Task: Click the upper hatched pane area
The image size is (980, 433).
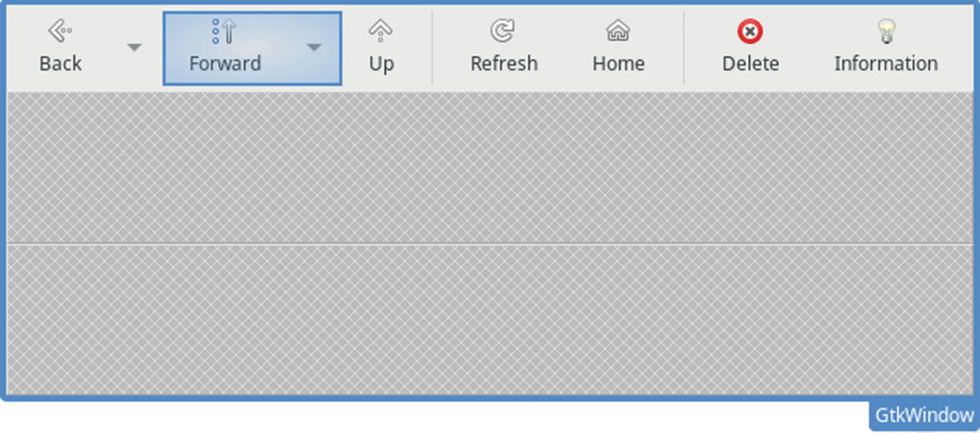Action: (490, 167)
